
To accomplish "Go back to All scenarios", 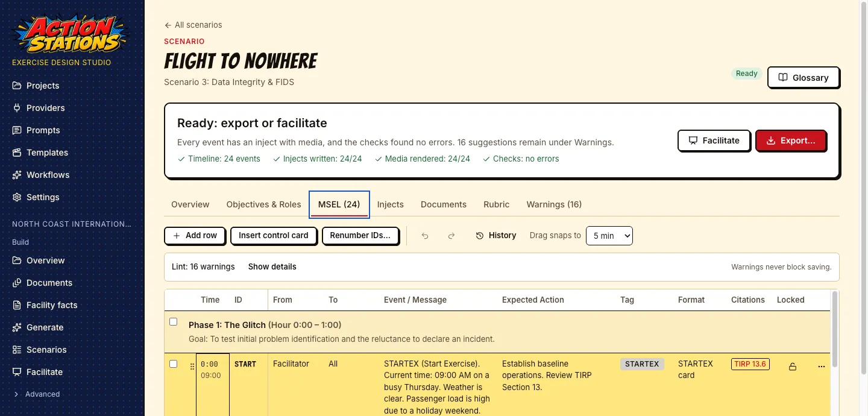I will [x=193, y=25].
